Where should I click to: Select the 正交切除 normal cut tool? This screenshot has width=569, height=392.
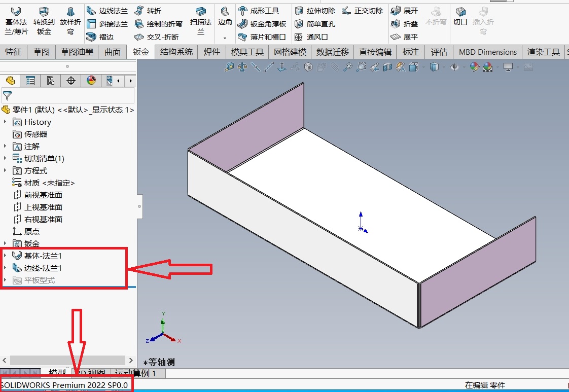pyautogui.click(x=362, y=11)
